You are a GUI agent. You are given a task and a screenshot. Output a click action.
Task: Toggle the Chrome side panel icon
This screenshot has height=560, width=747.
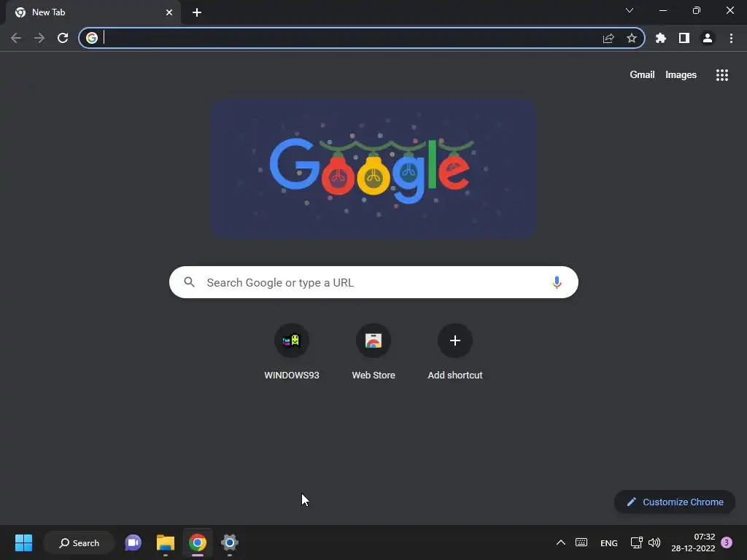[684, 38]
